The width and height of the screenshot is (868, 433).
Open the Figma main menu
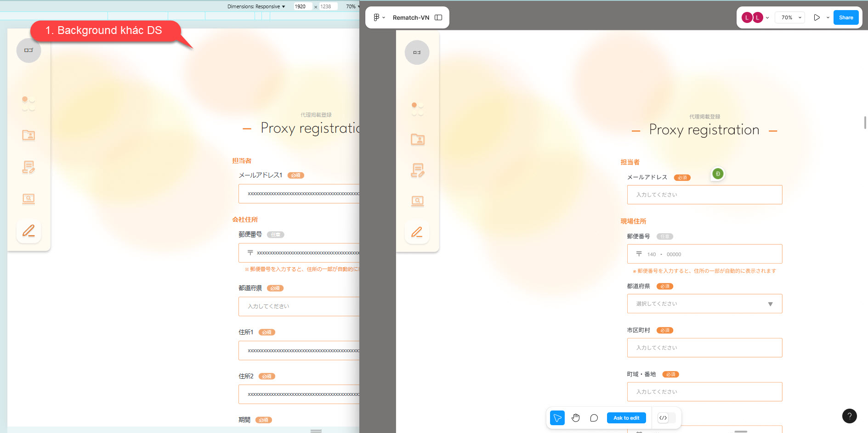tap(378, 17)
